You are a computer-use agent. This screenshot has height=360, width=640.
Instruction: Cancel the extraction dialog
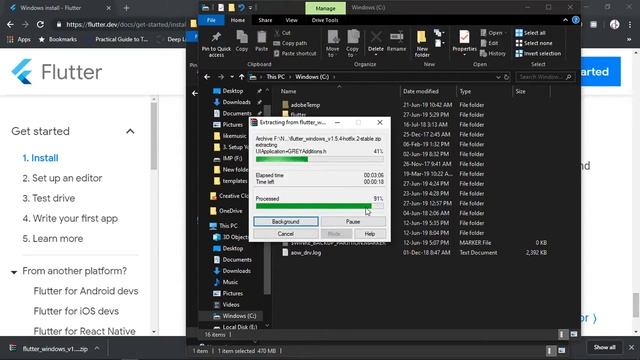[x=286, y=234]
